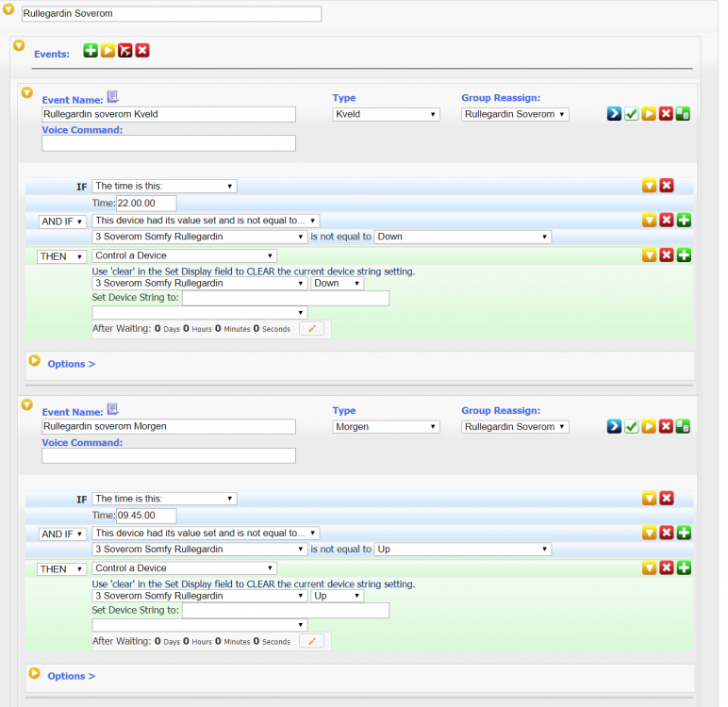Open the 'The time is this:' dropdown in Morgen event
The height and width of the screenshot is (707, 728).
(164, 499)
